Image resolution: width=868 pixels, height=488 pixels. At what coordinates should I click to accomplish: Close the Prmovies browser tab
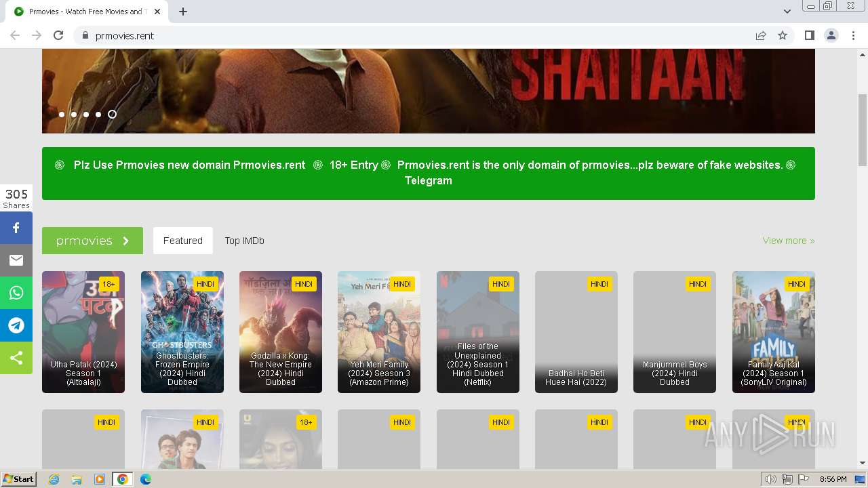pyautogui.click(x=157, y=12)
